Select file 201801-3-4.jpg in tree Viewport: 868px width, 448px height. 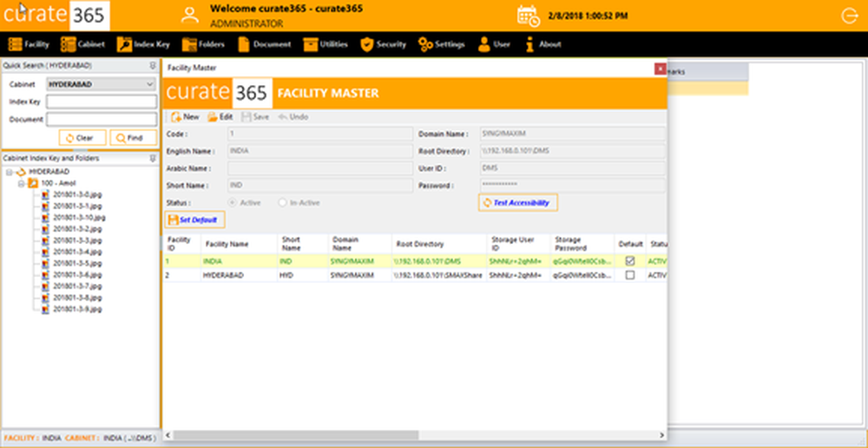tap(77, 252)
